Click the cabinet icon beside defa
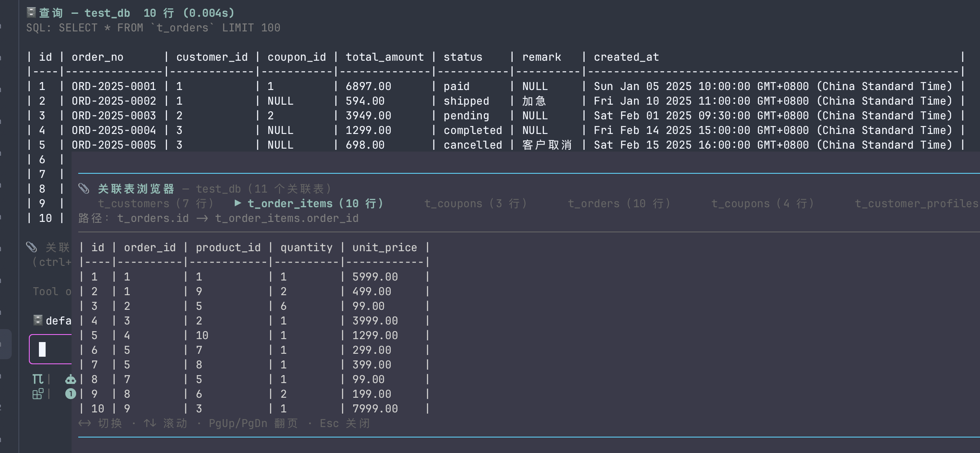This screenshot has height=453, width=980. pyautogui.click(x=38, y=320)
